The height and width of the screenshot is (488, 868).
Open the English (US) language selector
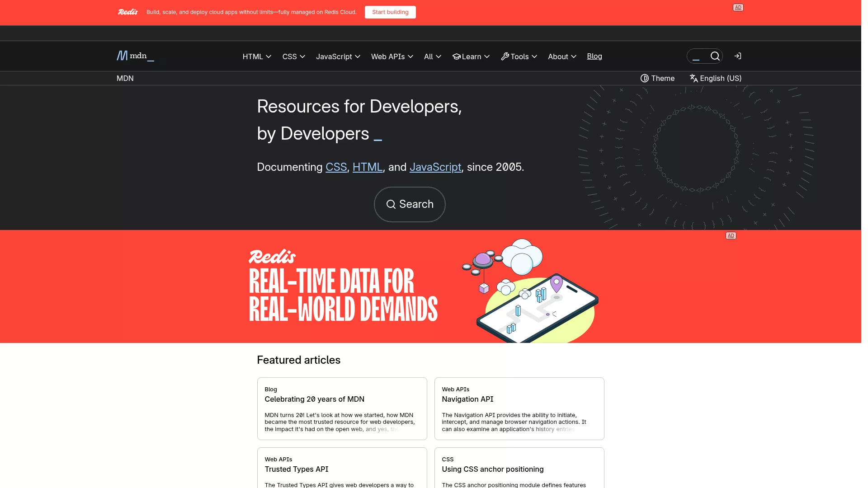tap(716, 78)
